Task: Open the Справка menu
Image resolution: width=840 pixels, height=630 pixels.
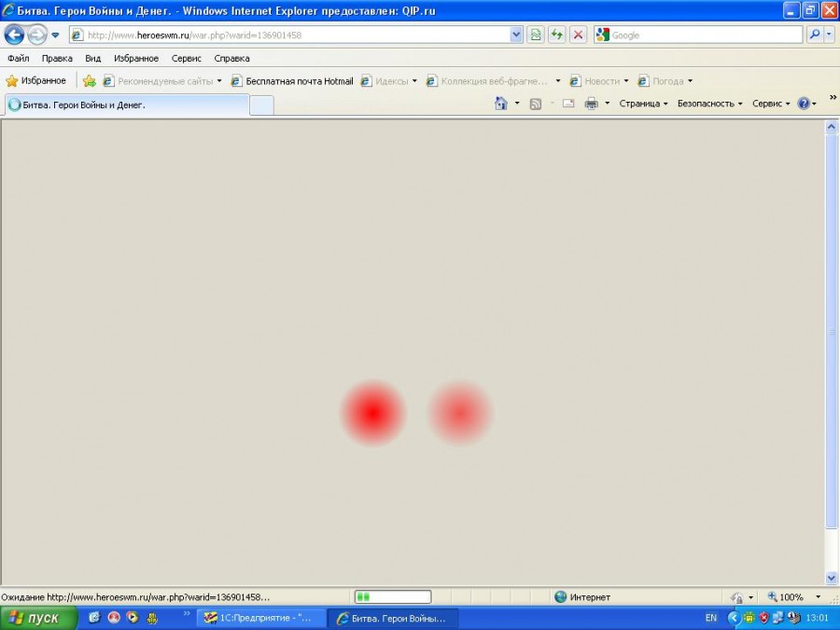Action: (x=232, y=58)
